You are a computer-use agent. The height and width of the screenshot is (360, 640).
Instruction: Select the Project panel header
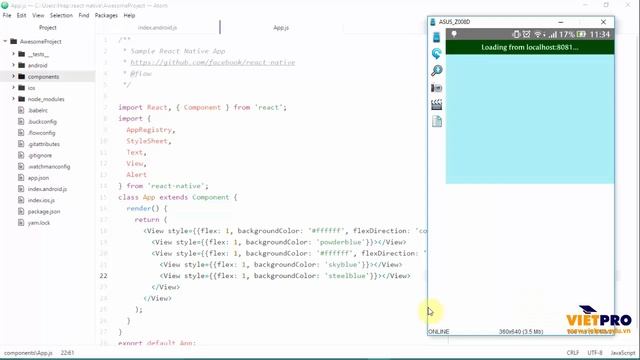point(47,28)
